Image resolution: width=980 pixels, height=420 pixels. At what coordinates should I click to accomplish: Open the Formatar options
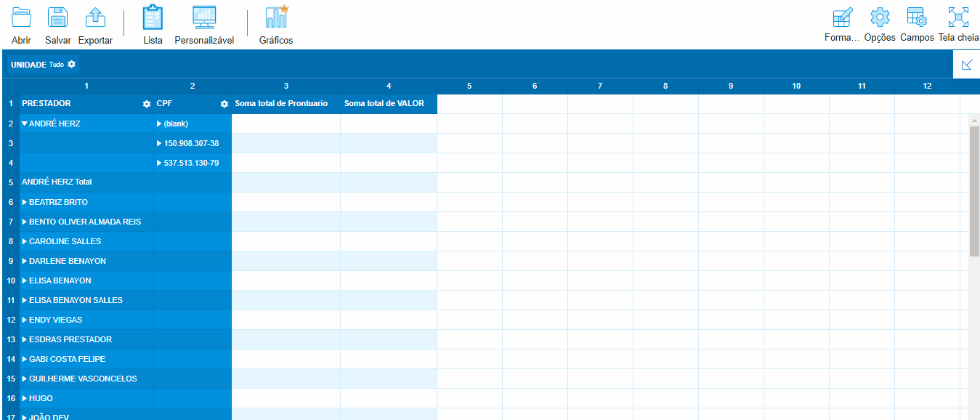click(x=842, y=18)
